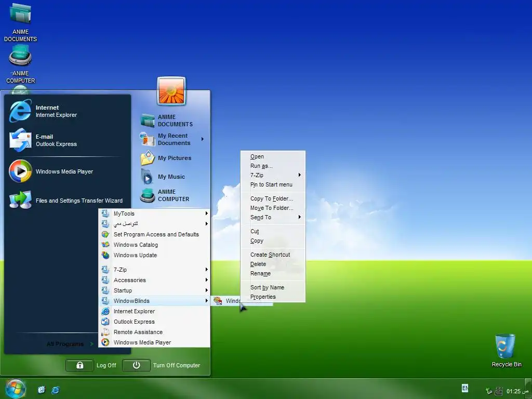The height and width of the screenshot is (399, 532).
Task: Open My Pictures folder
Action: point(171,158)
